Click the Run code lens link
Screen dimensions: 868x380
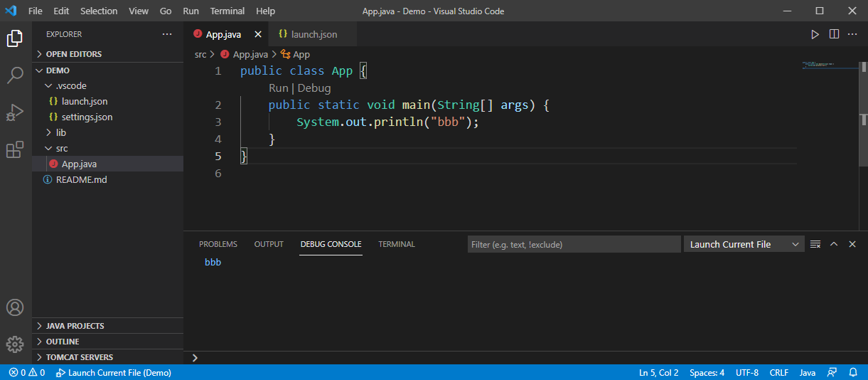tap(278, 88)
